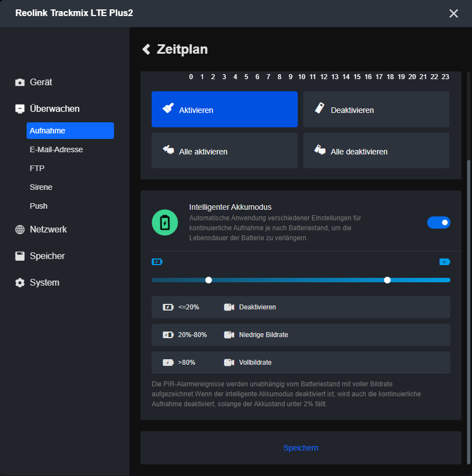
Task: Open the Überwachen section
Action: (x=55, y=108)
